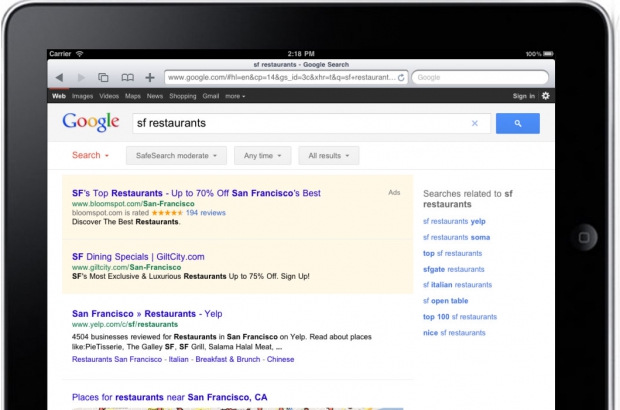
Task: Open Restaurants San Francisco sublink
Action: [117, 359]
